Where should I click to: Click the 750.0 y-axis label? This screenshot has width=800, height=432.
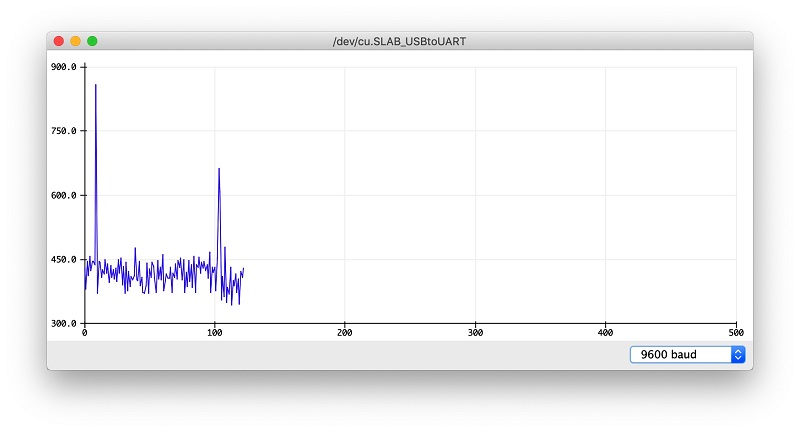(64, 131)
